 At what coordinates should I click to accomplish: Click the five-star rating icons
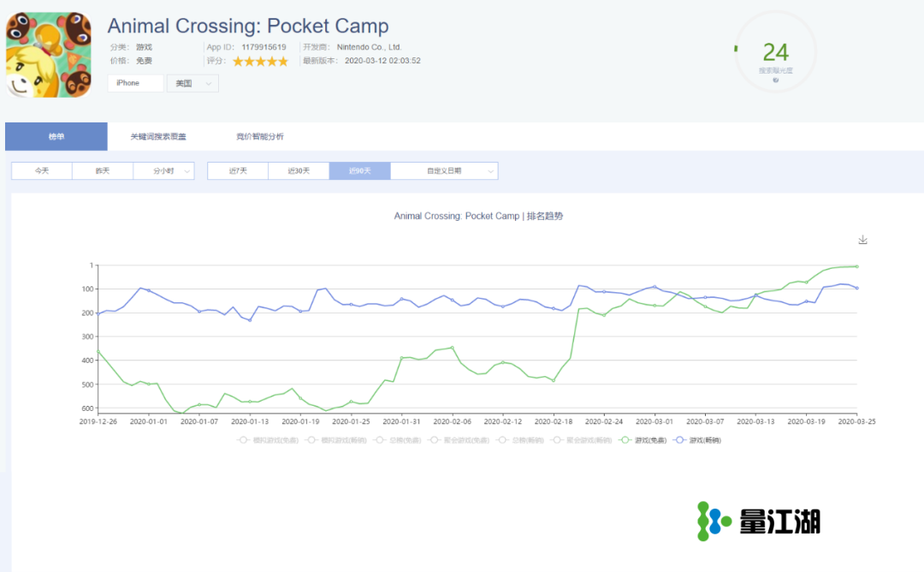pos(260,61)
